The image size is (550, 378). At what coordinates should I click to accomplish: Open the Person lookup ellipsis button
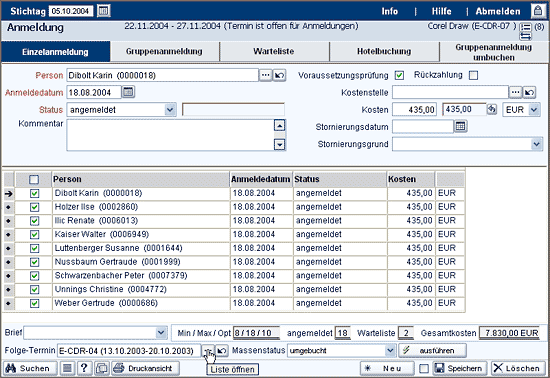[266, 75]
